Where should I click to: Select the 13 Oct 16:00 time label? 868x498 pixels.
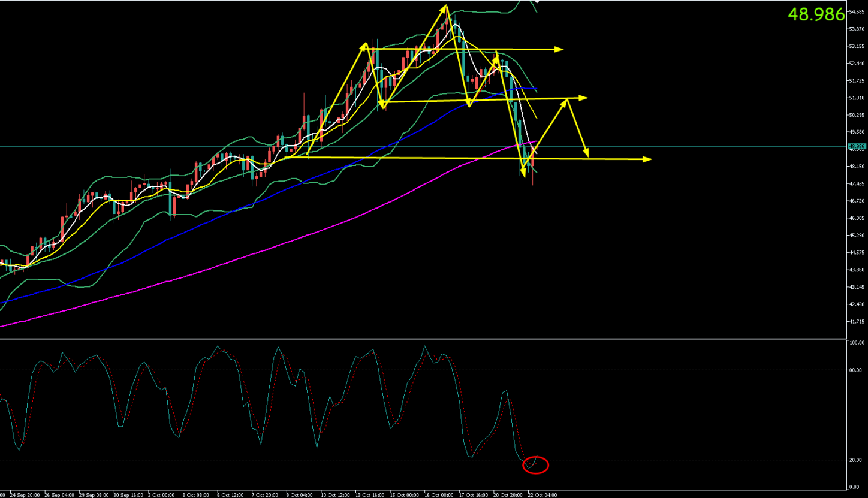[369, 495]
